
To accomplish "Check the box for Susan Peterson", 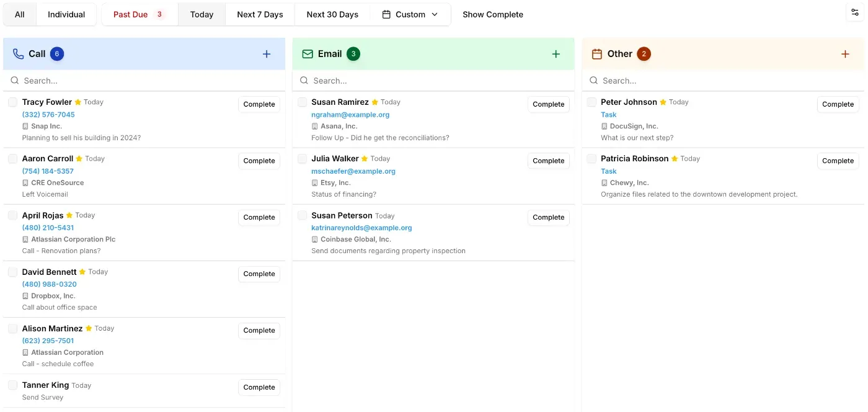I will click(302, 215).
